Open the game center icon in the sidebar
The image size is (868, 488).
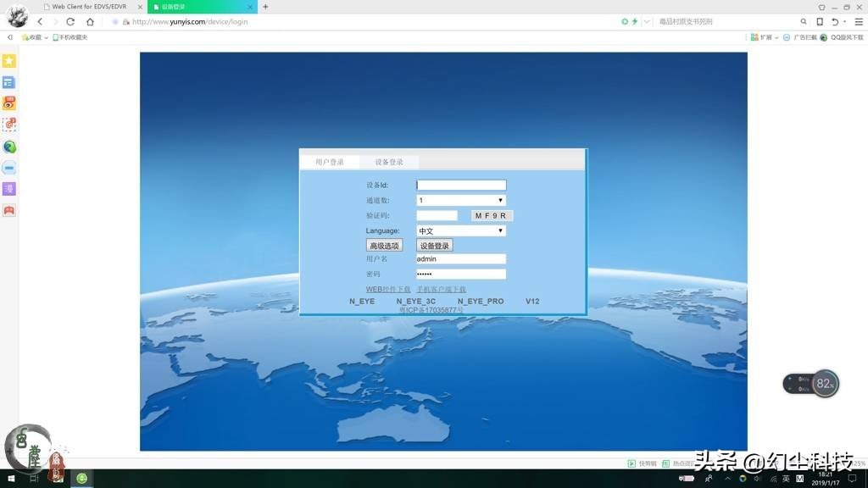10,210
